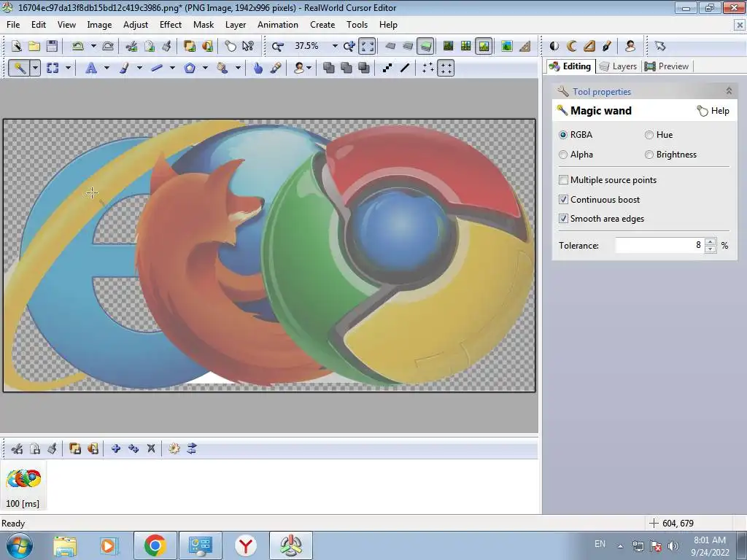The height and width of the screenshot is (560, 747).
Task: Open the undo history dropdown arrow
Action: click(93, 46)
